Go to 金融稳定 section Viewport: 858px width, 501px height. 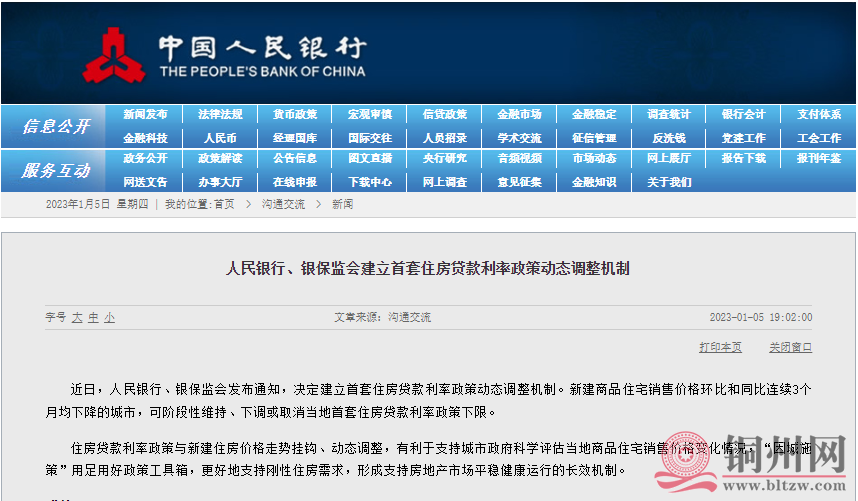coord(594,115)
